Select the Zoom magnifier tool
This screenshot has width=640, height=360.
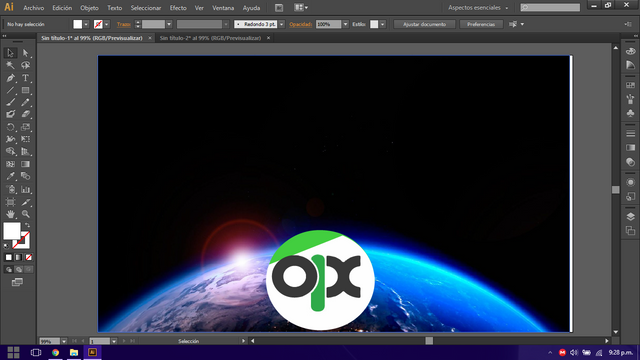tap(25, 214)
